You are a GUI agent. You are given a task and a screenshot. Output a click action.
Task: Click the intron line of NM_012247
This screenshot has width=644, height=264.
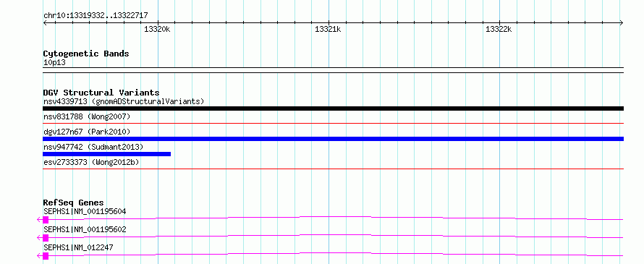tap(336, 253)
